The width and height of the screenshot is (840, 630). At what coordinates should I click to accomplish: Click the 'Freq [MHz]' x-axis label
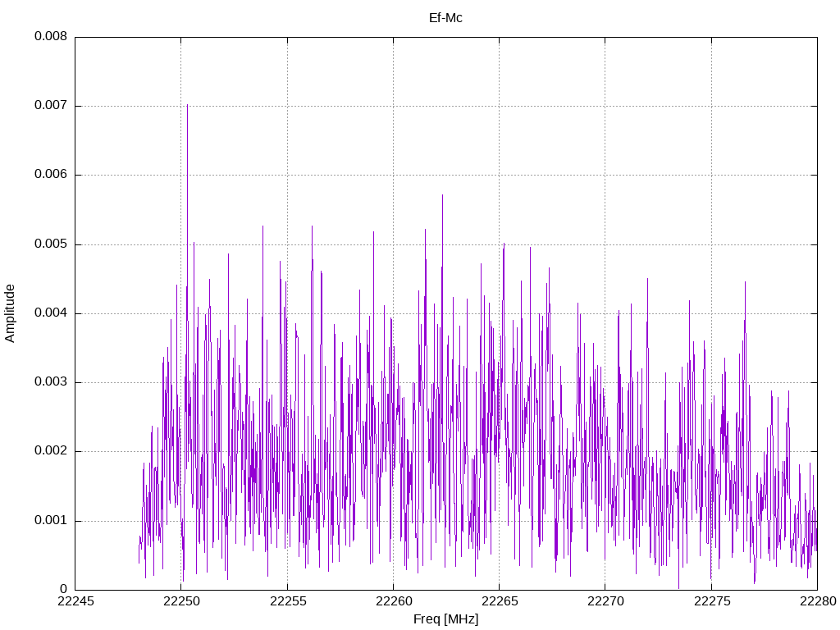(445, 619)
